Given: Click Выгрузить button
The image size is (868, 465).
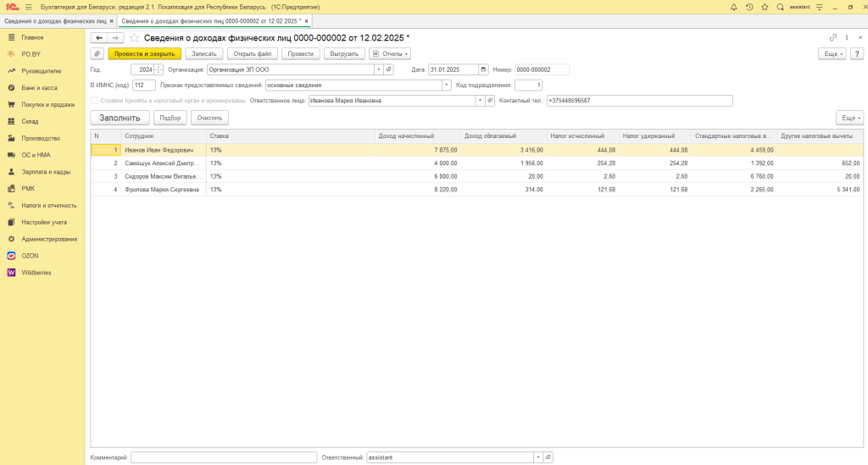Looking at the screenshot, I should [344, 54].
